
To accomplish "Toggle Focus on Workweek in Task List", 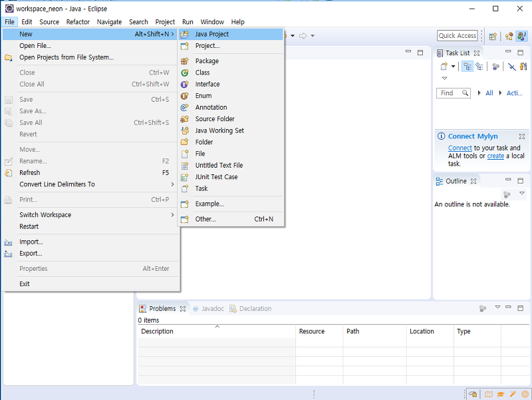I will (x=495, y=67).
